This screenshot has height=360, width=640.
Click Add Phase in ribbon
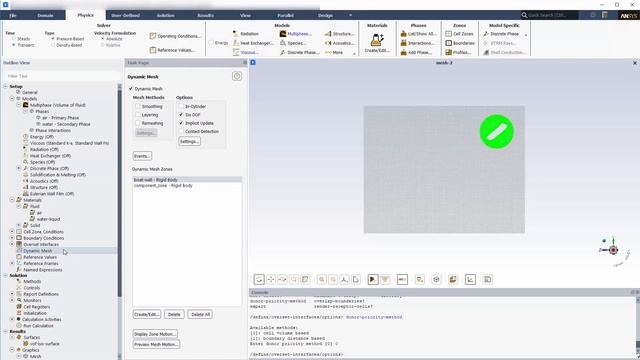point(417,52)
